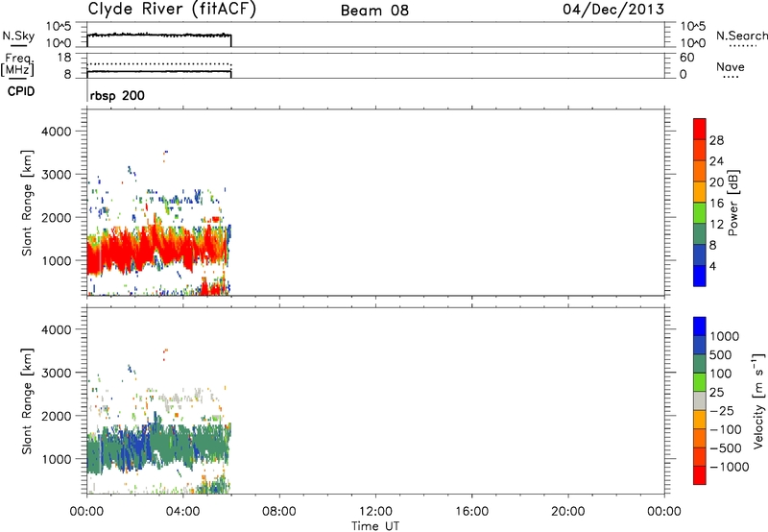
Task: Click the Slant Range label of the velocity panel
Action: click(x=27, y=401)
